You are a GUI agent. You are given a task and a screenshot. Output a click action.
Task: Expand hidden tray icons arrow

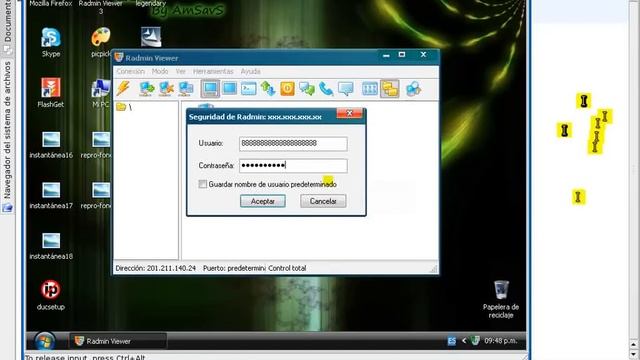(464, 341)
